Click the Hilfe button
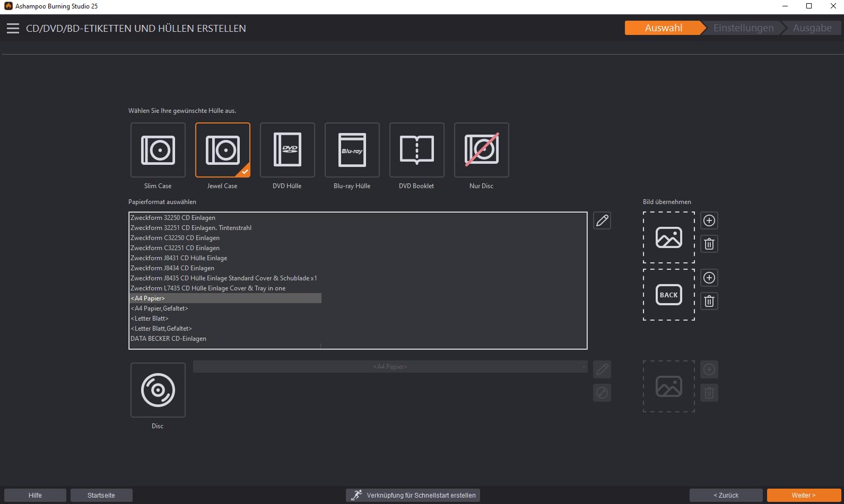The width and height of the screenshot is (844, 504). pyautogui.click(x=35, y=496)
